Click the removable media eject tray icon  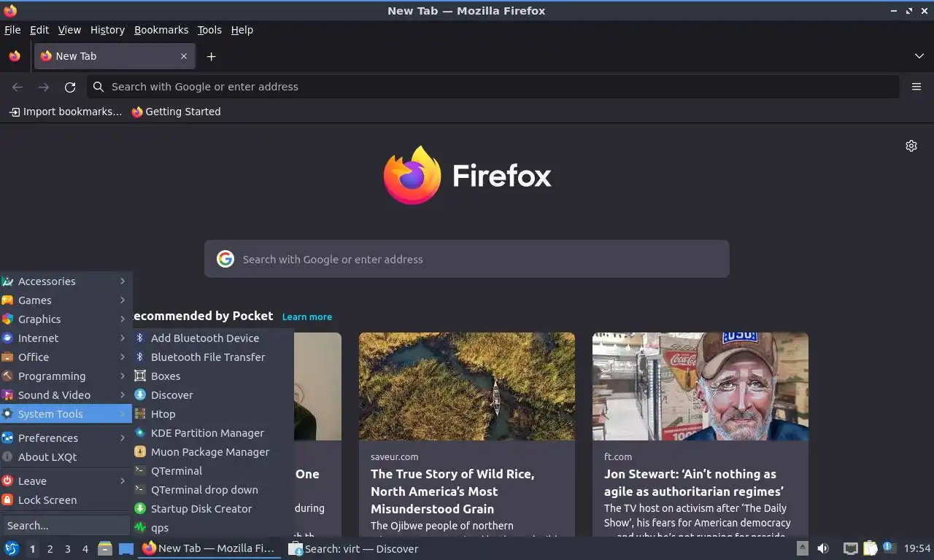(802, 548)
